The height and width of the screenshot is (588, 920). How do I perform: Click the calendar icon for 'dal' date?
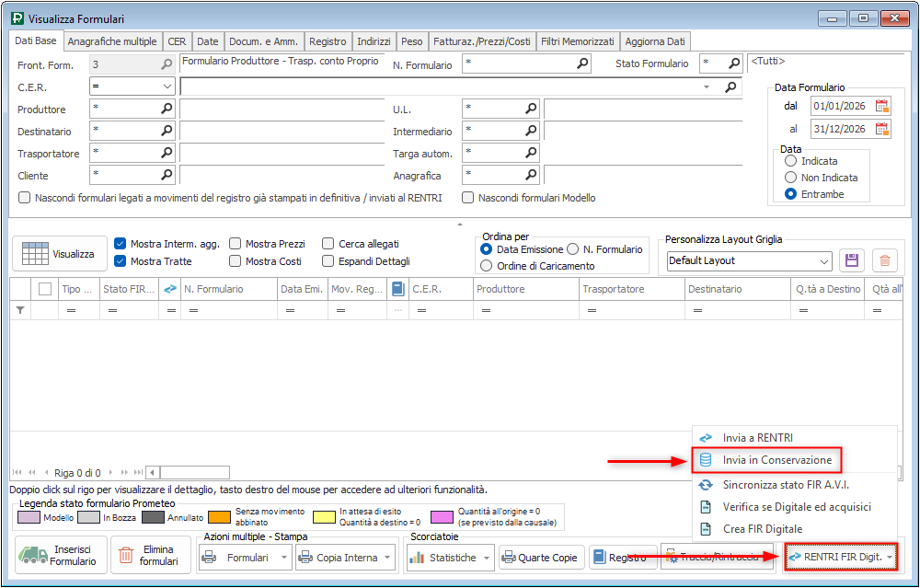pos(882,106)
